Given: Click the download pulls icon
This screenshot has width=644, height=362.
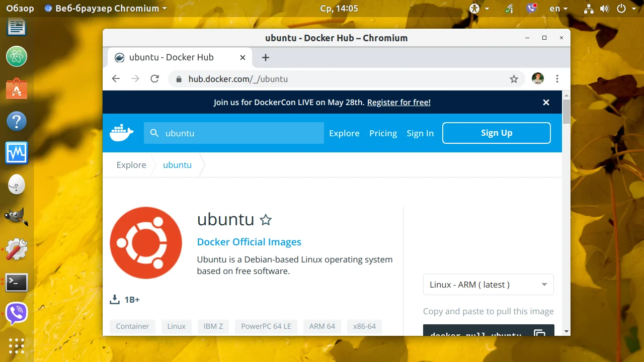Looking at the screenshot, I should [x=115, y=300].
